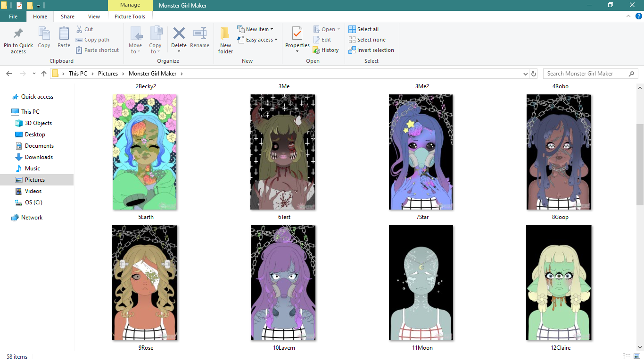Image resolution: width=644 pixels, height=362 pixels.
Task: Expand the address bar history dropdown
Action: point(526,74)
